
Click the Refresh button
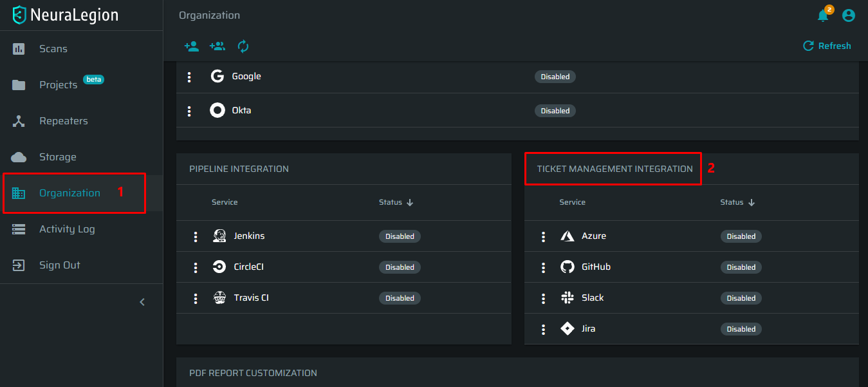(827, 46)
